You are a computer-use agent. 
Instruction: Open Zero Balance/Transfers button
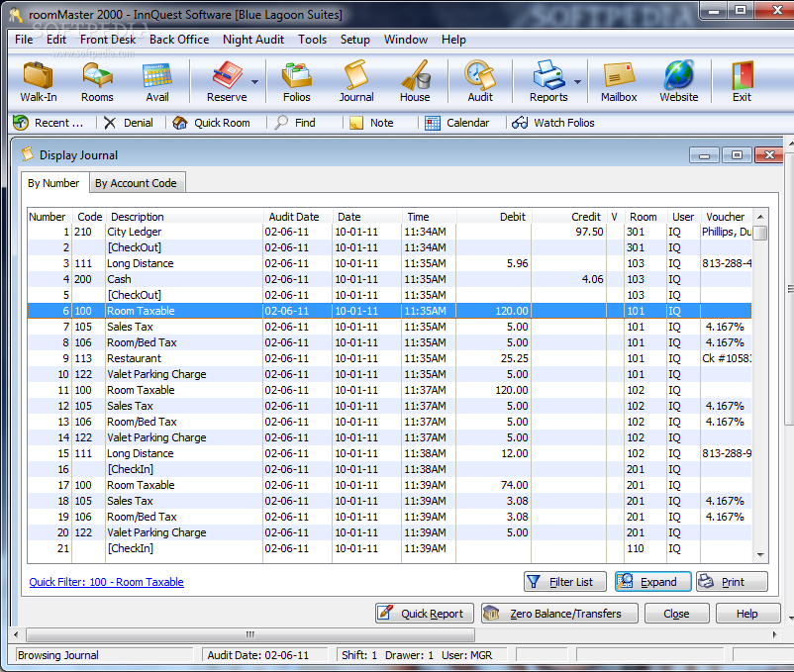559,614
